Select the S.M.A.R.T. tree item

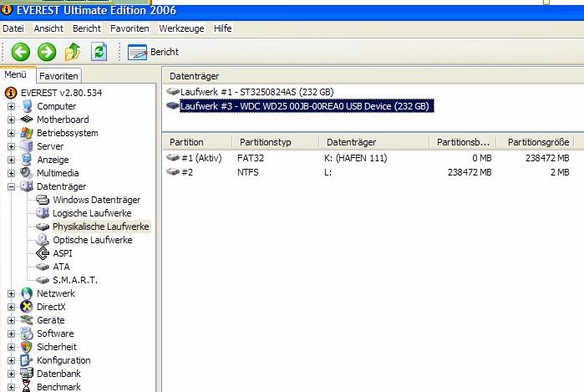[x=75, y=280]
